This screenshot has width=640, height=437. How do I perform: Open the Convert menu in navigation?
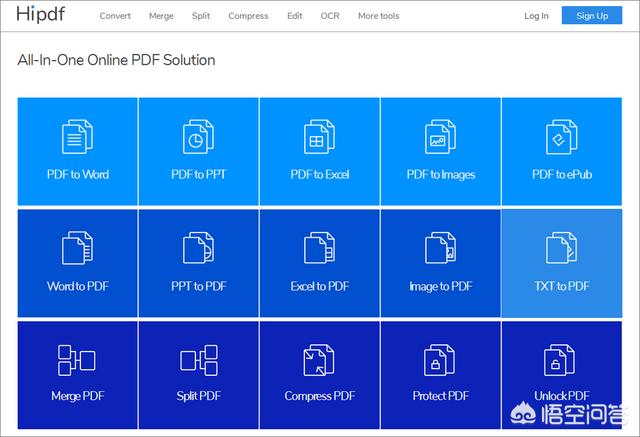[115, 16]
